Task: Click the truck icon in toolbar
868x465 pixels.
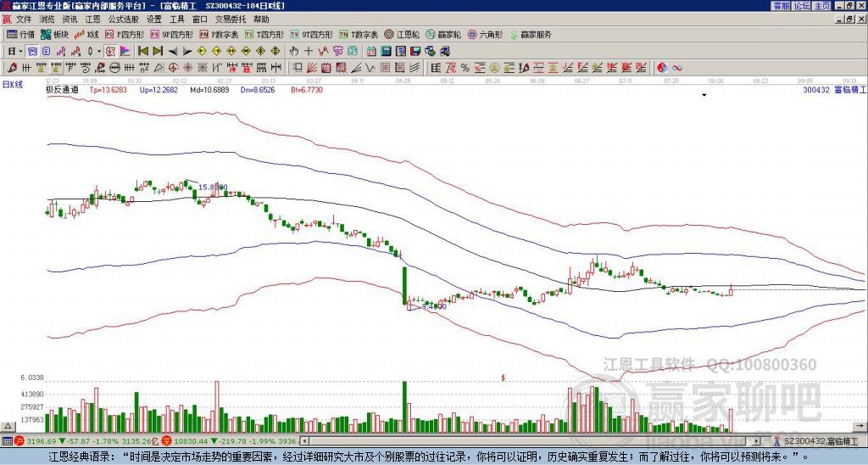Action: (445, 52)
